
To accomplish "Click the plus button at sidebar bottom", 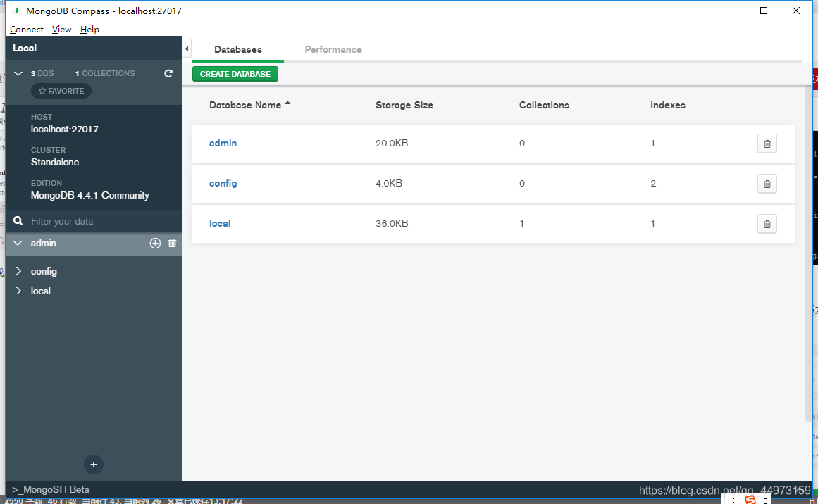I will (x=94, y=465).
